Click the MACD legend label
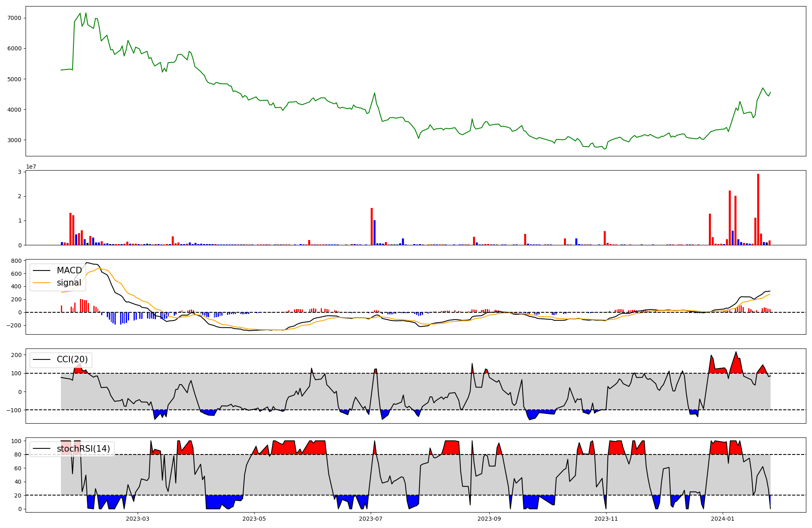Screen dimensions: 812x528 click(x=69, y=270)
